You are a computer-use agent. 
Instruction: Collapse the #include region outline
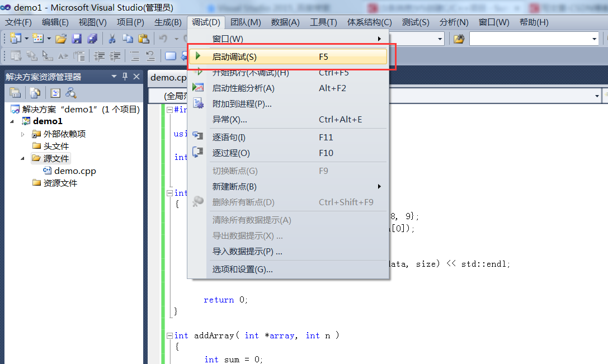(x=169, y=110)
